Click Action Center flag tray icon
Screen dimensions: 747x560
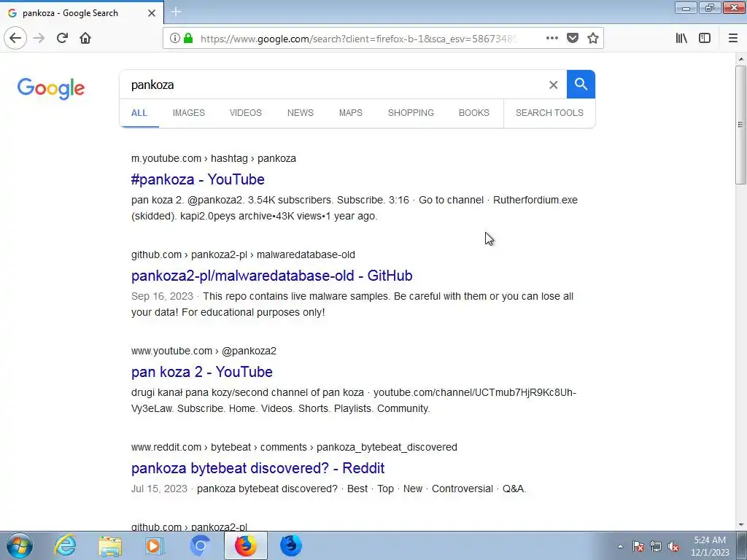click(638, 546)
